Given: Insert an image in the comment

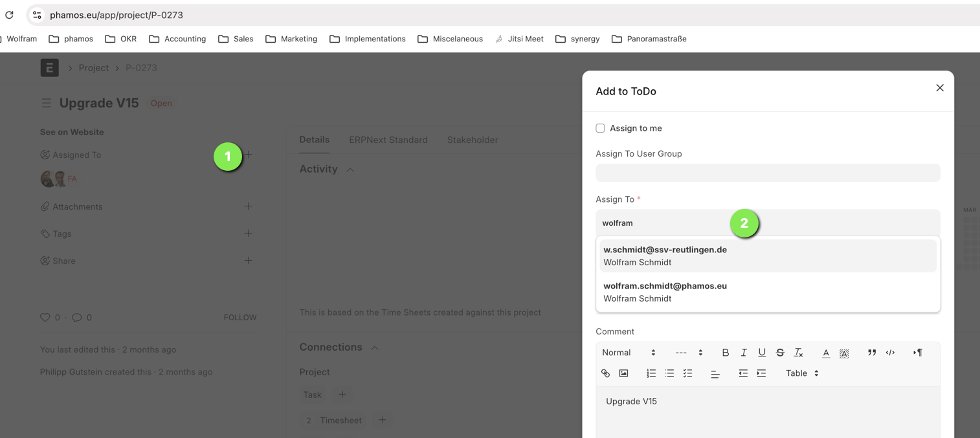Looking at the screenshot, I should [x=623, y=373].
